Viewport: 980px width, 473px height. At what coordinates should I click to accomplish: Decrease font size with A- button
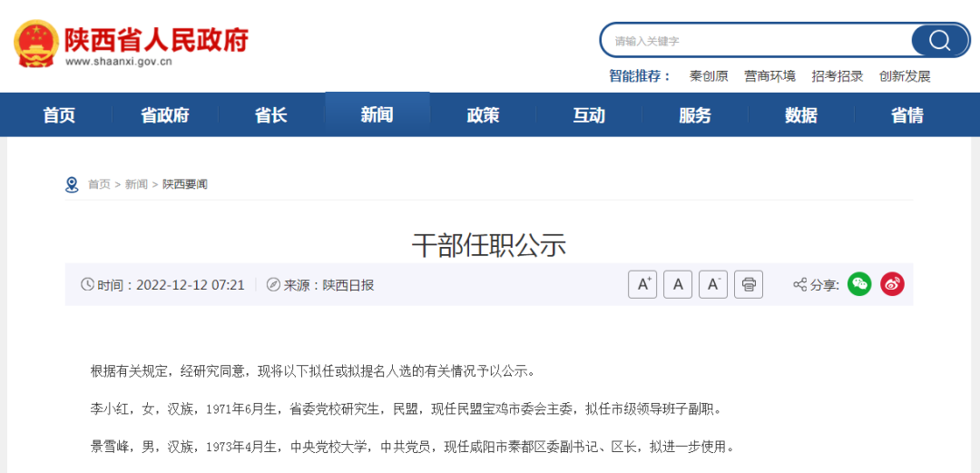tap(713, 285)
